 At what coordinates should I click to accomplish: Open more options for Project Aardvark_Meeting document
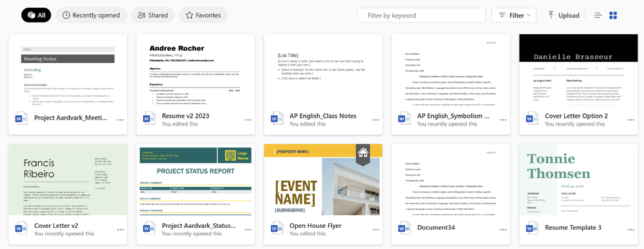click(x=121, y=120)
